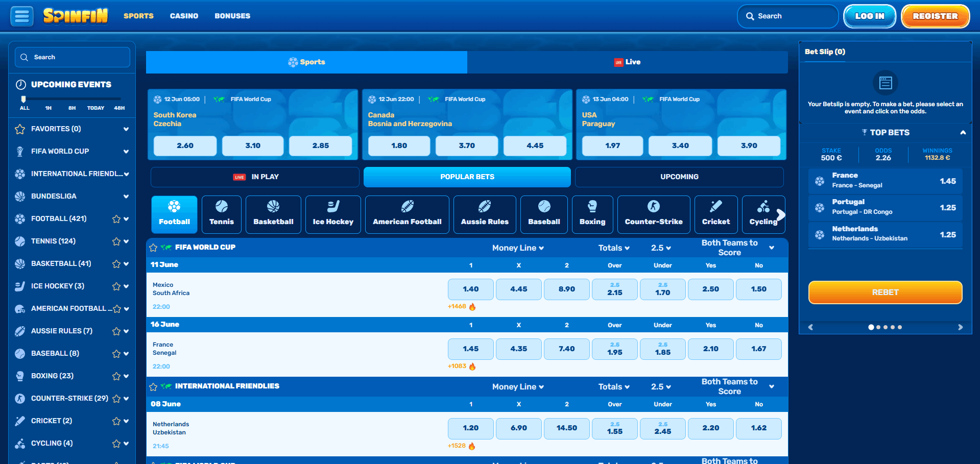Switch to the UPCOMING tab

[679, 177]
